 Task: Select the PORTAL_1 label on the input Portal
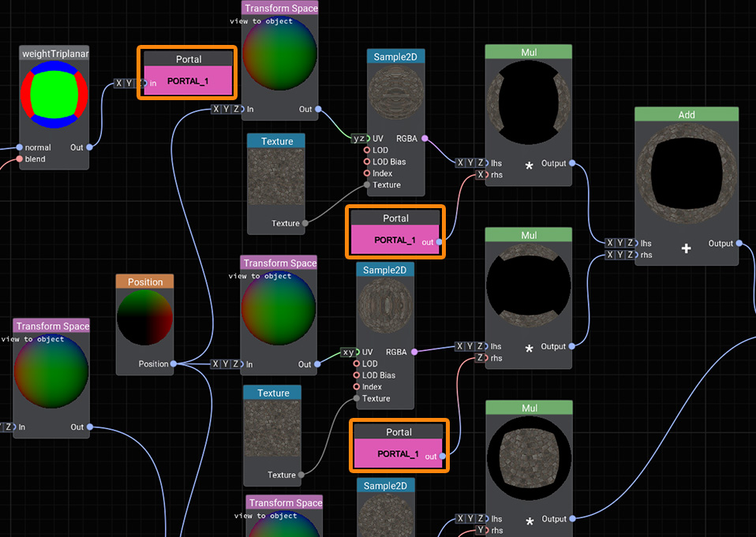[188, 81]
